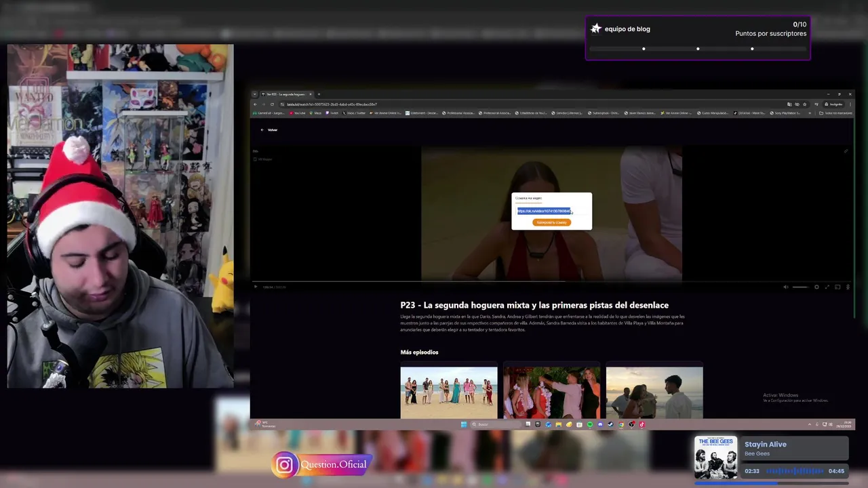Open the Incognito profile indicator
This screenshot has width=868, height=488.
click(x=832, y=104)
